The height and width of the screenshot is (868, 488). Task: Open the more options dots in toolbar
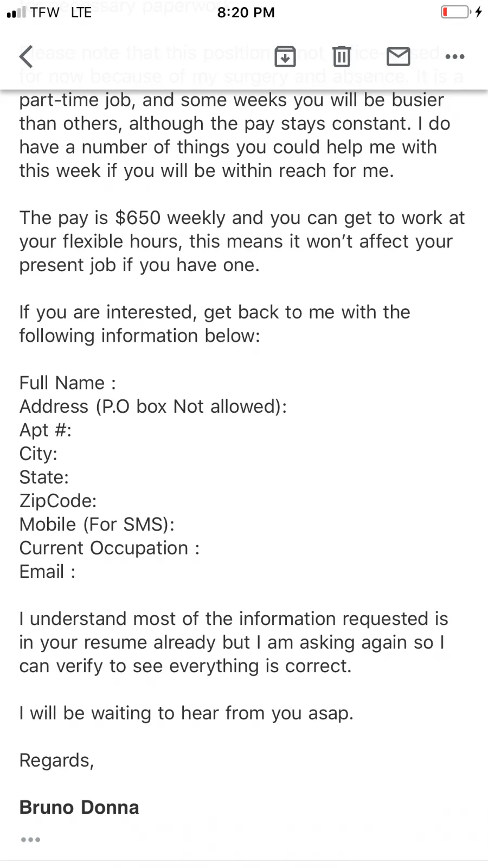pyautogui.click(x=455, y=56)
